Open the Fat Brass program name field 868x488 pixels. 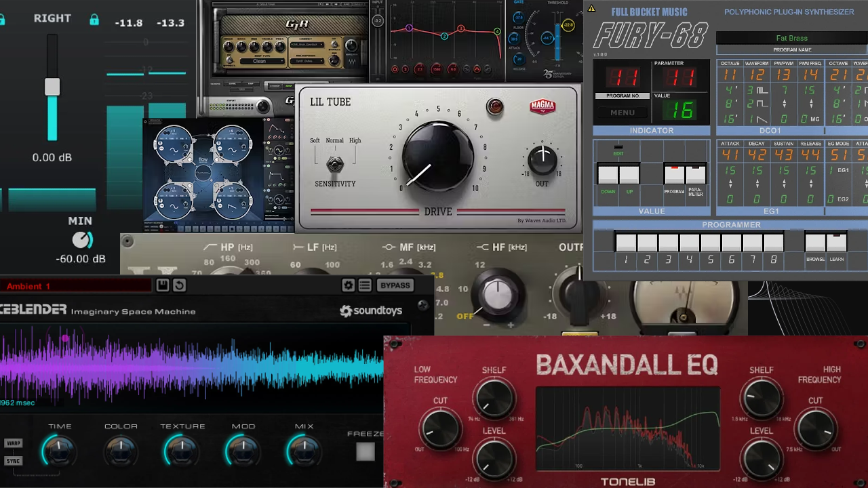(791, 38)
